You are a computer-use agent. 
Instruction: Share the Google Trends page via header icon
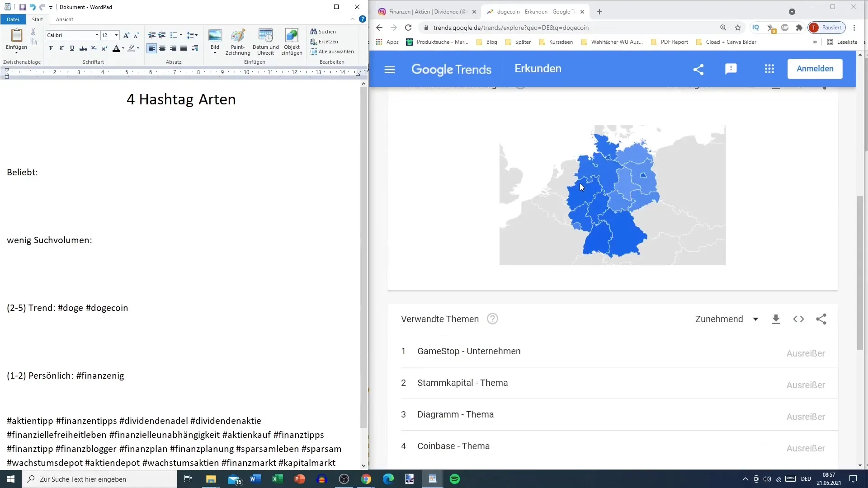[698, 69]
